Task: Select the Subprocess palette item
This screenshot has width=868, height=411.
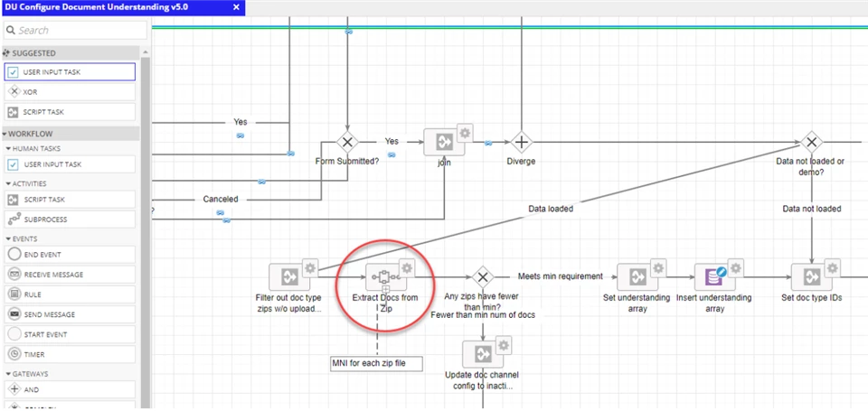Action: [70, 220]
